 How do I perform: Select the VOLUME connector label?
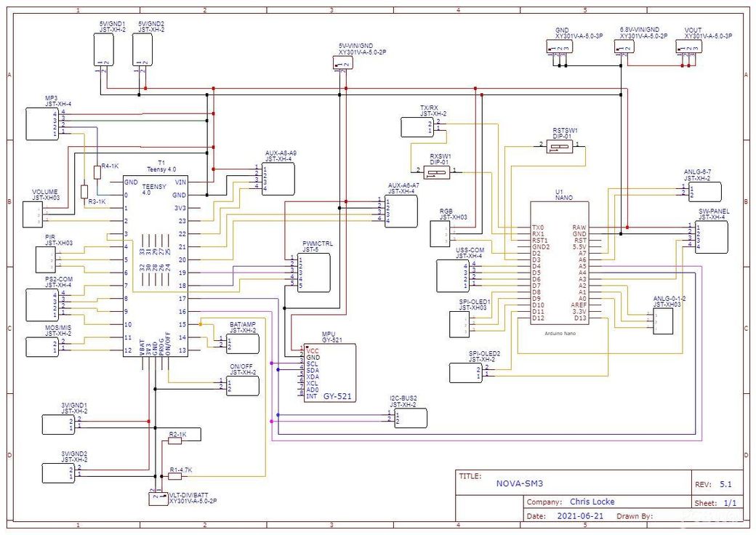45,192
